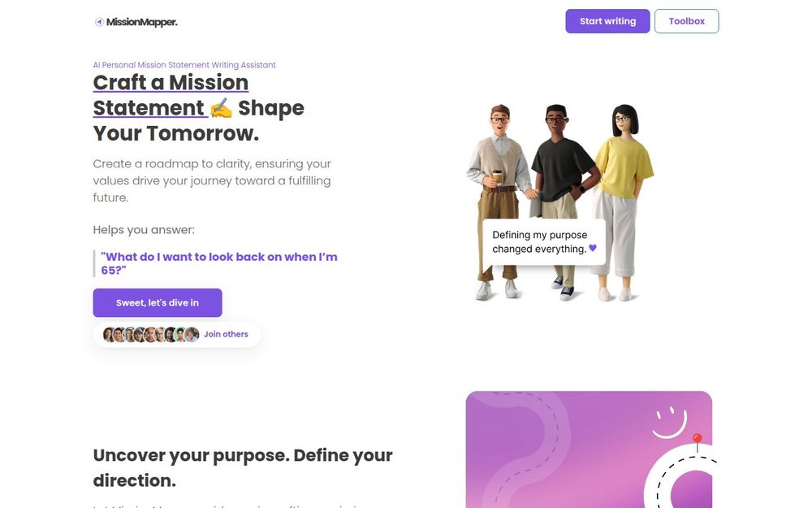
Task: Click the avatar with green background
Action: tap(181, 334)
